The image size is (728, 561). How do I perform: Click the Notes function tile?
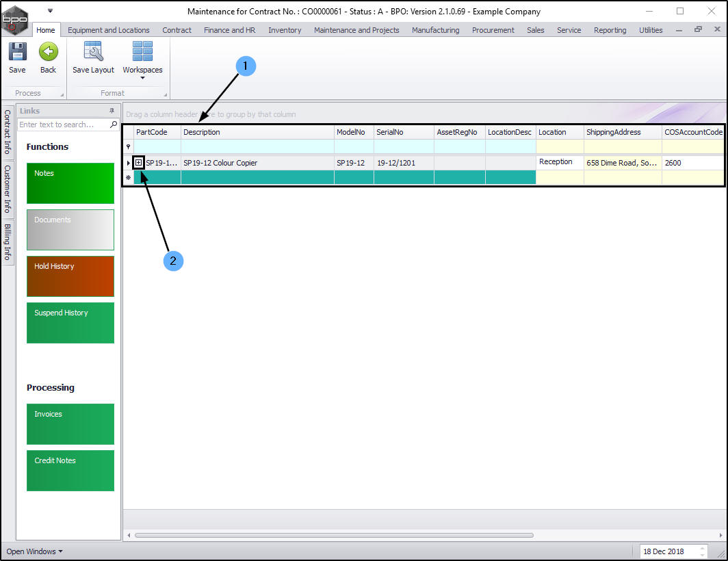coord(70,183)
